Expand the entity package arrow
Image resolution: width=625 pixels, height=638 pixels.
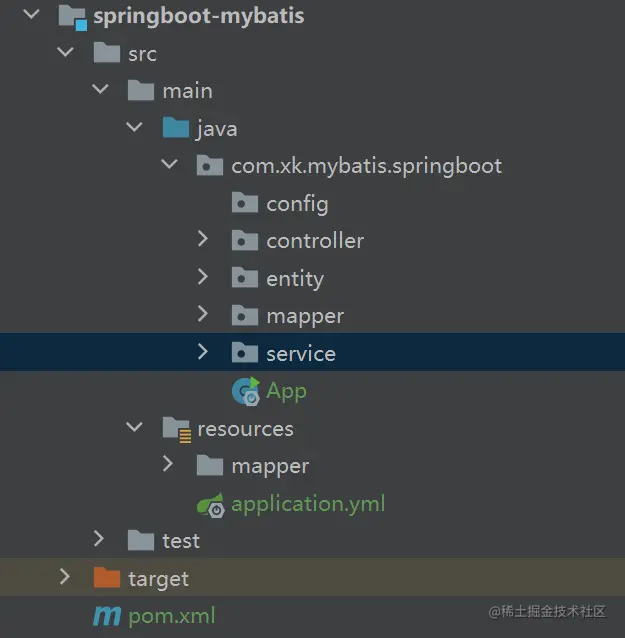(203, 278)
